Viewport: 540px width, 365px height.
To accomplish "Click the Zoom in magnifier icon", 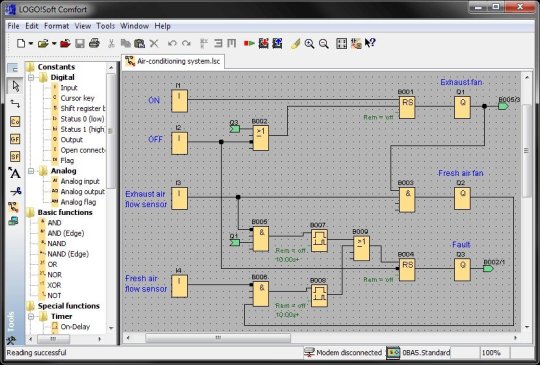I will (x=309, y=44).
